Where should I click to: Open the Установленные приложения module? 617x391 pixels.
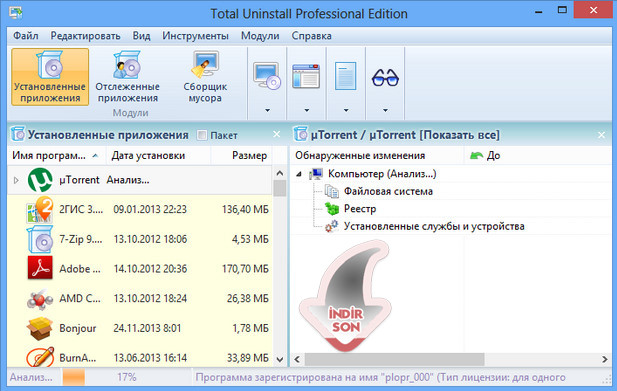(50, 77)
